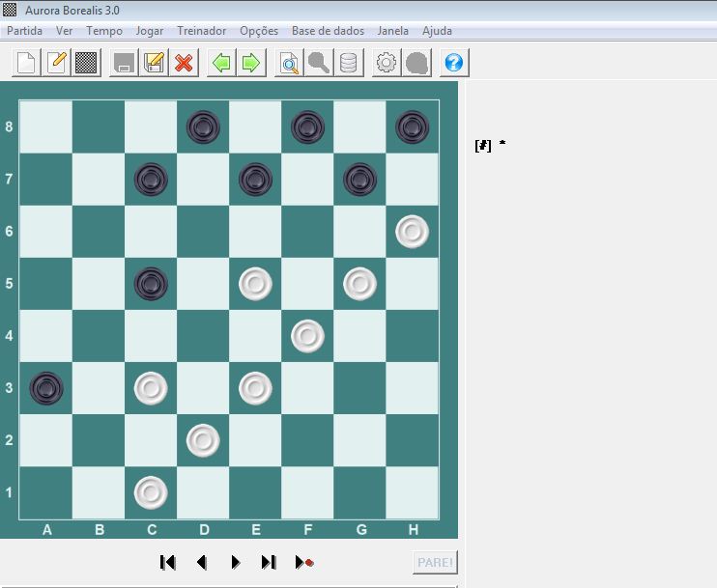Open the Ver menu

pyautogui.click(x=64, y=31)
